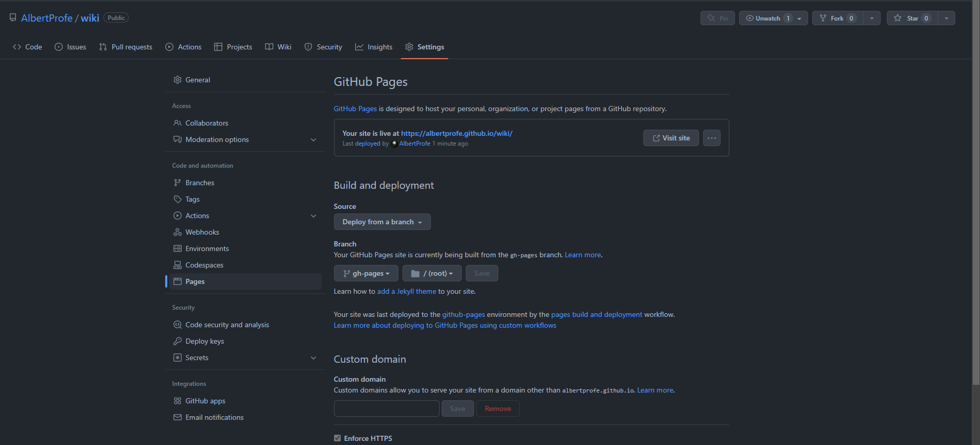Select General in settings sidebar
Viewport: 980px width, 445px height.
click(246, 80)
